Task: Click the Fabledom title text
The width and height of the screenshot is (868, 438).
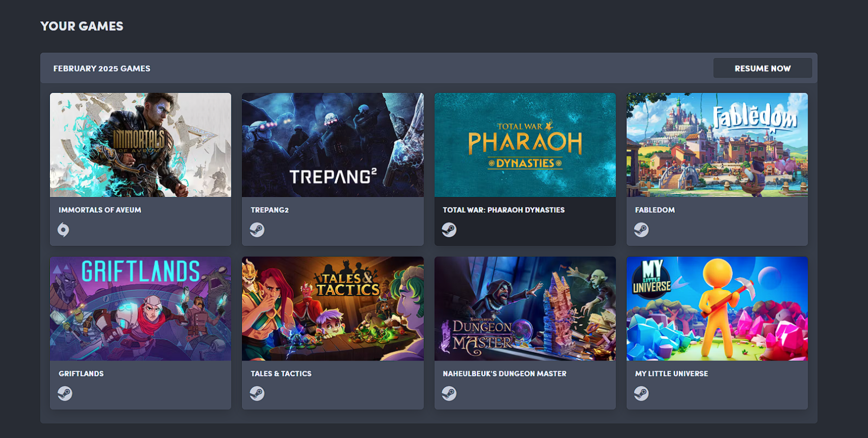Action: click(x=655, y=210)
